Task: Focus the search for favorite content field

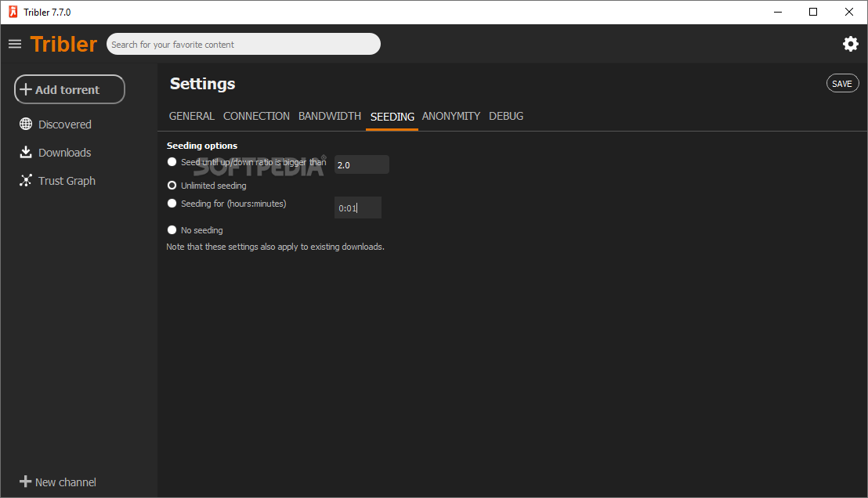Action: click(x=244, y=45)
